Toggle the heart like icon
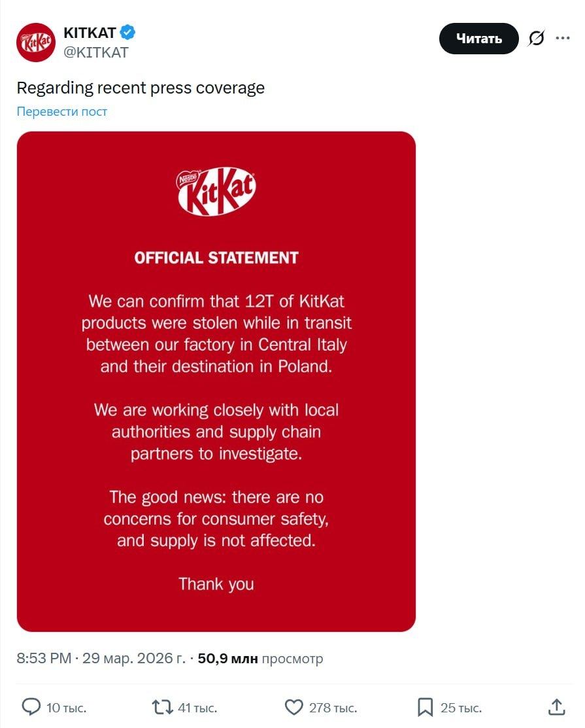 294,707
